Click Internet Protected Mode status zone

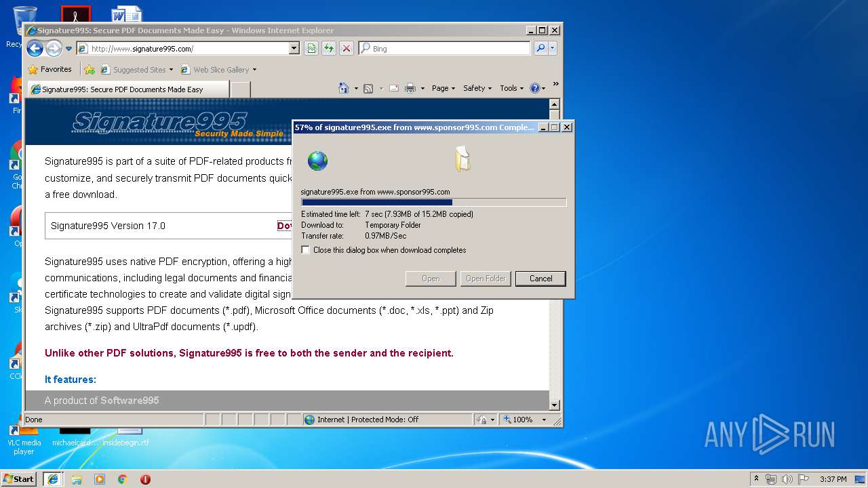[387, 420]
